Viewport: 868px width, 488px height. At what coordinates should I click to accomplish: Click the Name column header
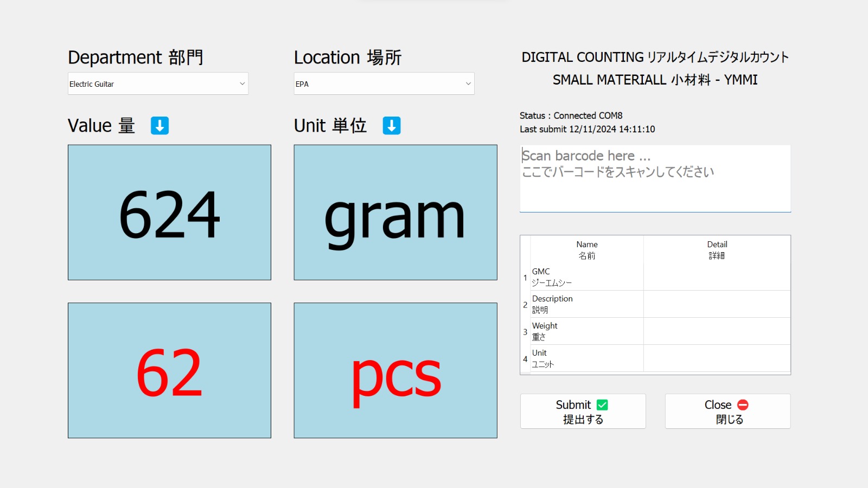(x=587, y=250)
